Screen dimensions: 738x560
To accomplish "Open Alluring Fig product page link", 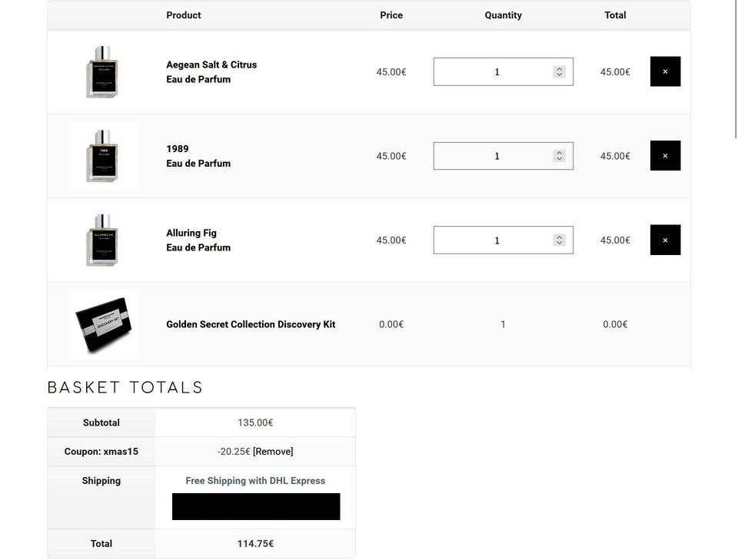I will pyautogui.click(x=191, y=233).
